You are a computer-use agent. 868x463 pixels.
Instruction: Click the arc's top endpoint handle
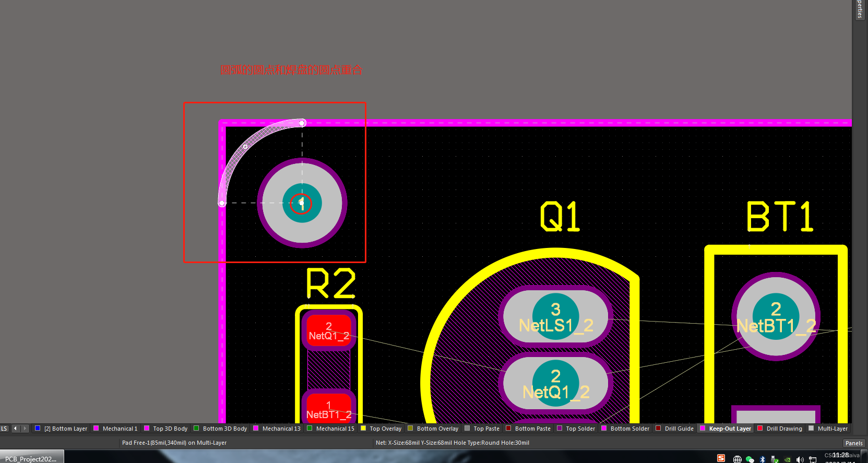(x=302, y=123)
